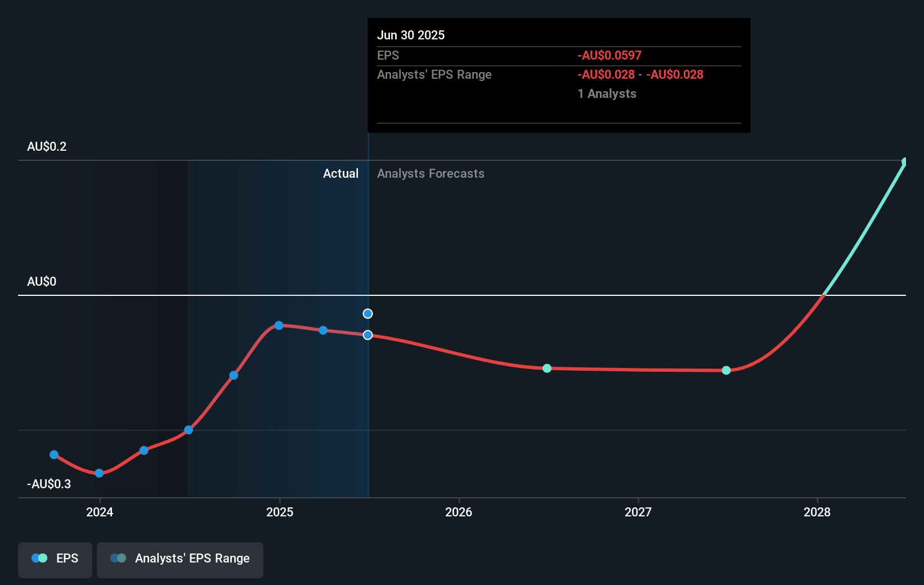Click the EPS point between 2025 and mid-2025
Viewport: 924px width, 585px height.
click(x=323, y=330)
